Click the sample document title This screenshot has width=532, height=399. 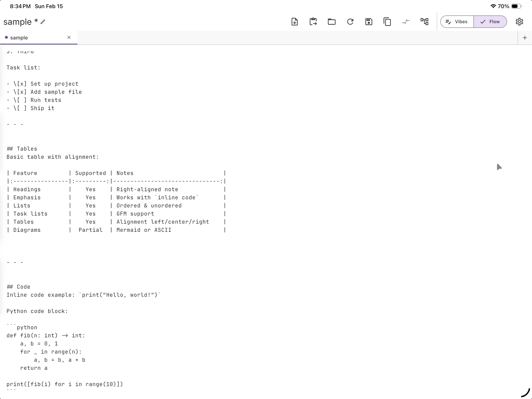[17, 22]
